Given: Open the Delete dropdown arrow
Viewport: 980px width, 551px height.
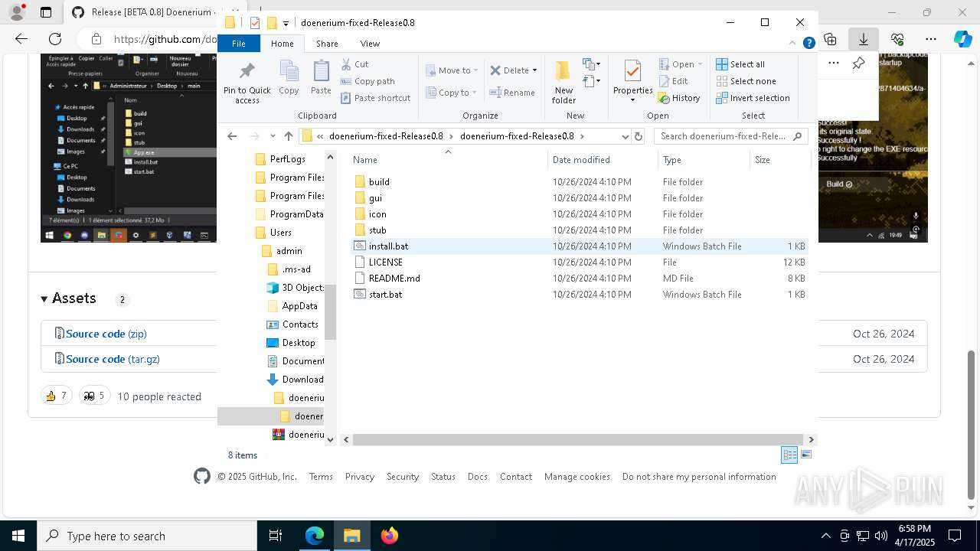Looking at the screenshot, I should [534, 70].
